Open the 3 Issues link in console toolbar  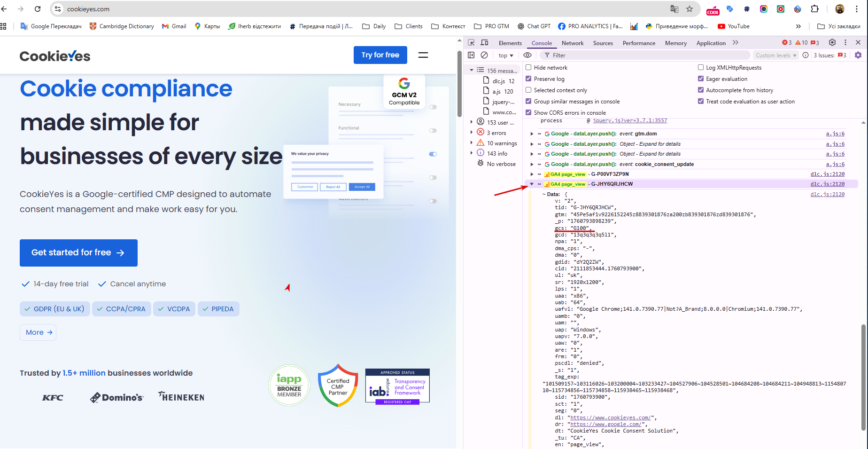829,55
